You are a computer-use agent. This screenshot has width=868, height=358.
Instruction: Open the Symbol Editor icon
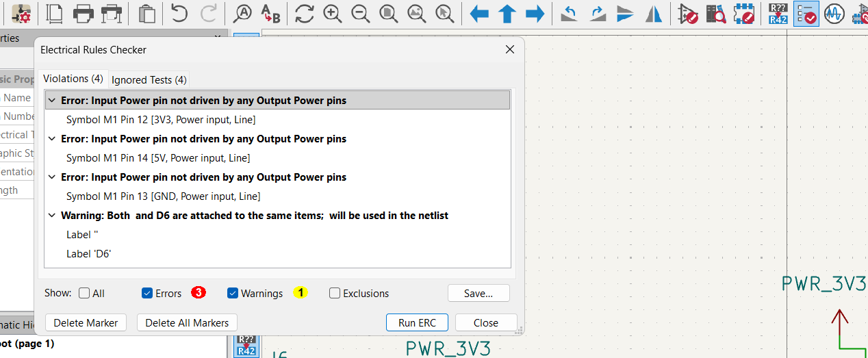688,13
